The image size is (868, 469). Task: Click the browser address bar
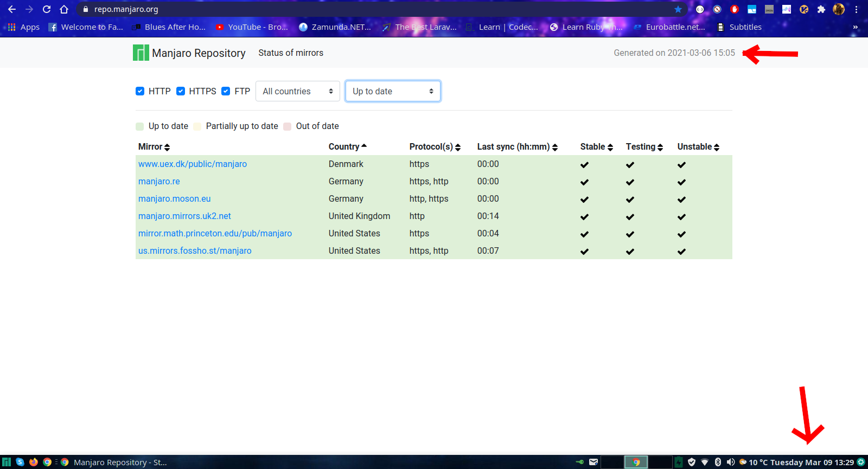380,9
